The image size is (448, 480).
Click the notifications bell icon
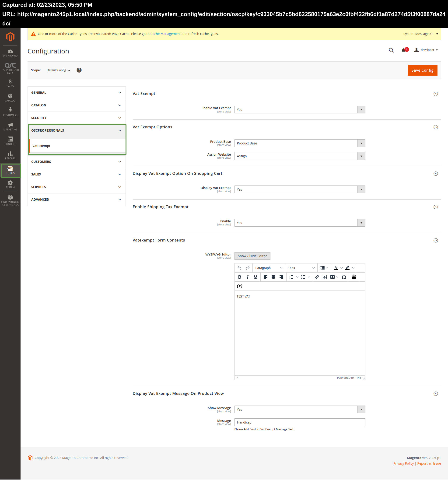pyautogui.click(x=404, y=50)
